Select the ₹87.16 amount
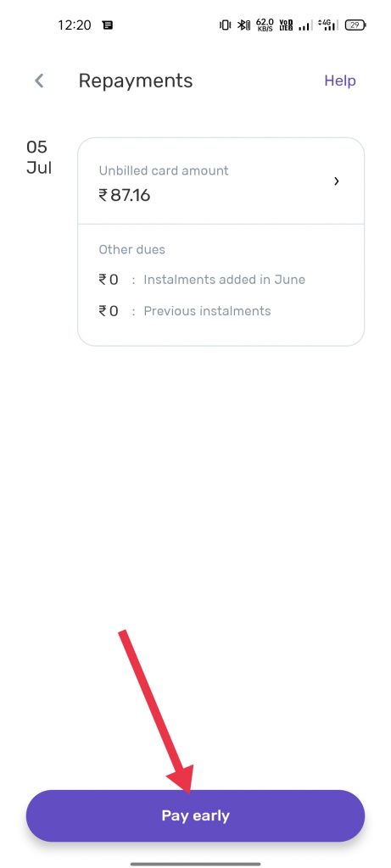 [x=125, y=196]
